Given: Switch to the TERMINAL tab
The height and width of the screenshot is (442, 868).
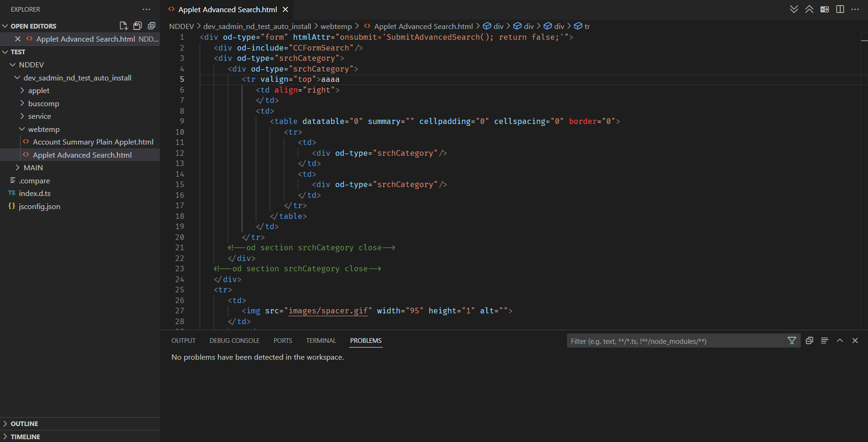Looking at the screenshot, I should (321, 341).
